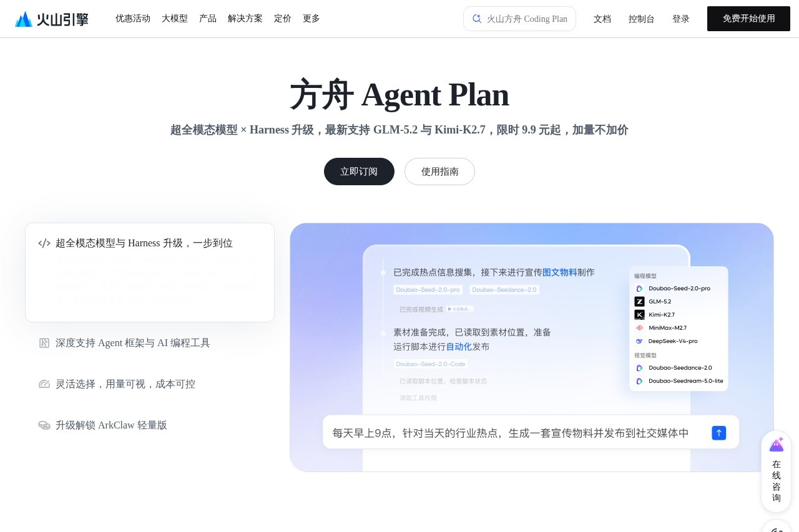
Task: Click the prompt input box 每天早上9点
Action: tap(531, 432)
